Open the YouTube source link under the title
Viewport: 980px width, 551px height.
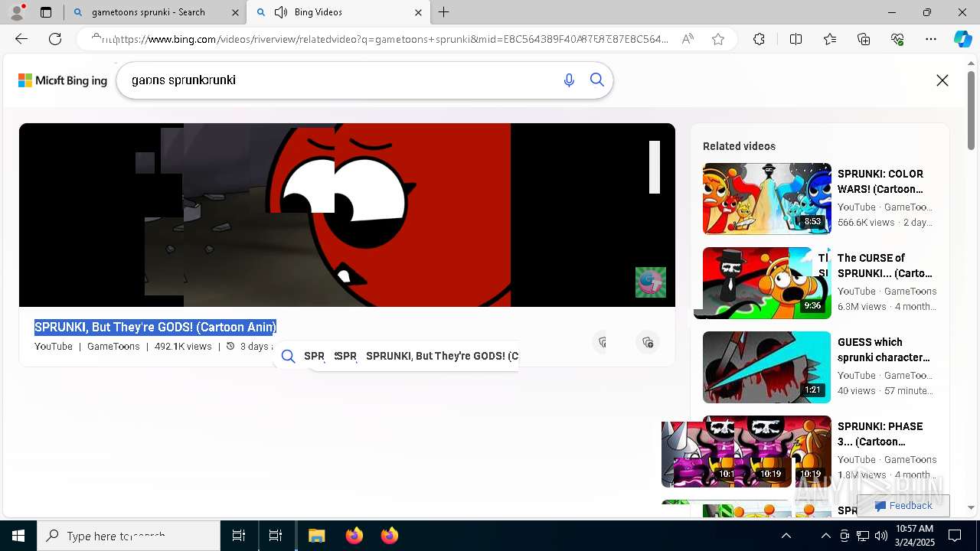[54, 347]
